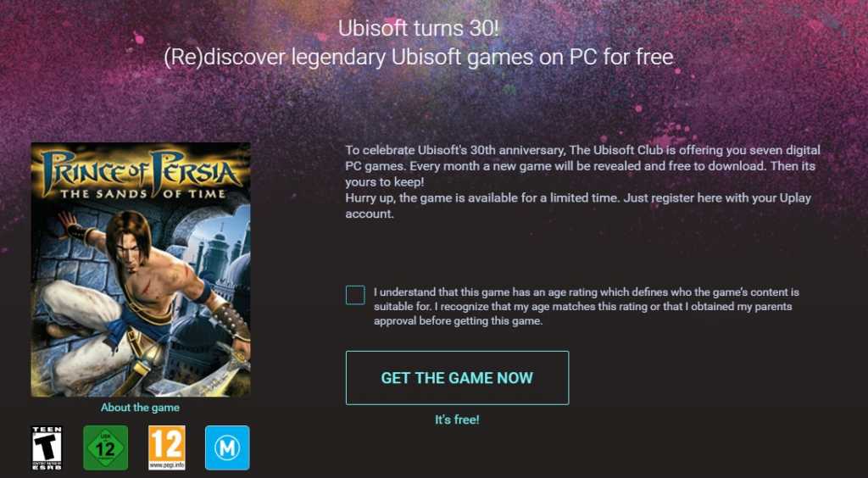
Task: Open the About the game link
Action: coord(140,408)
